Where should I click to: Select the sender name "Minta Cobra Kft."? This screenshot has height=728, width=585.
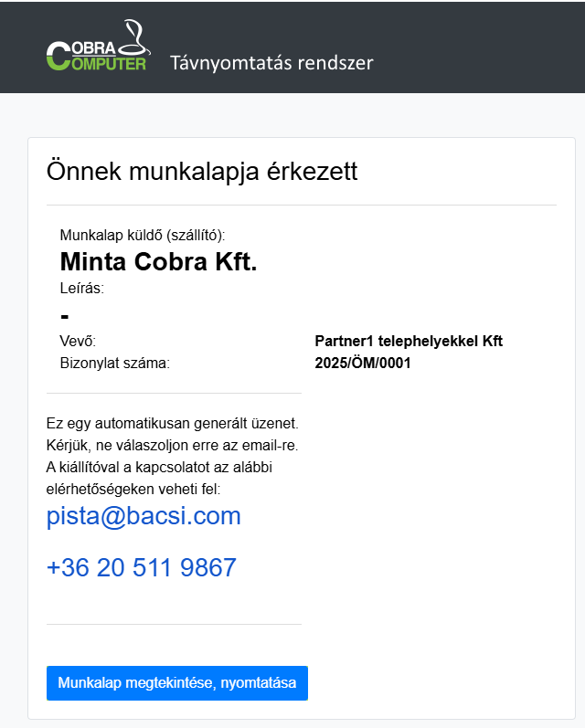click(x=158, y=262)
